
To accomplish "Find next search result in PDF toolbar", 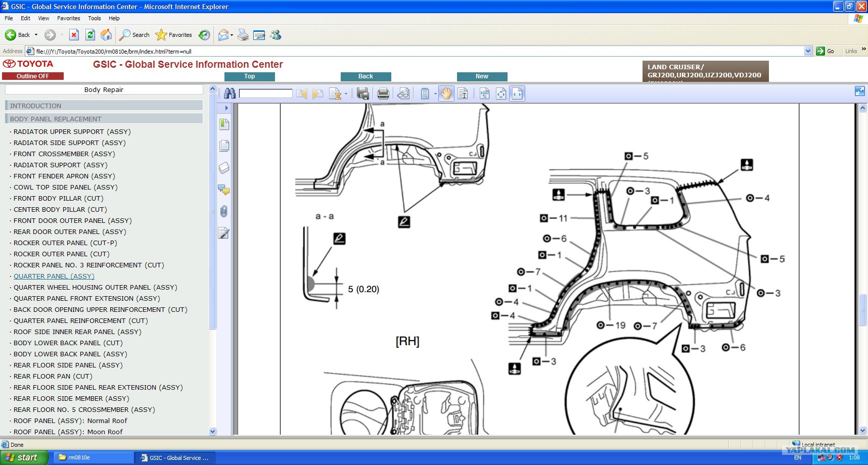I will point(317,94).
